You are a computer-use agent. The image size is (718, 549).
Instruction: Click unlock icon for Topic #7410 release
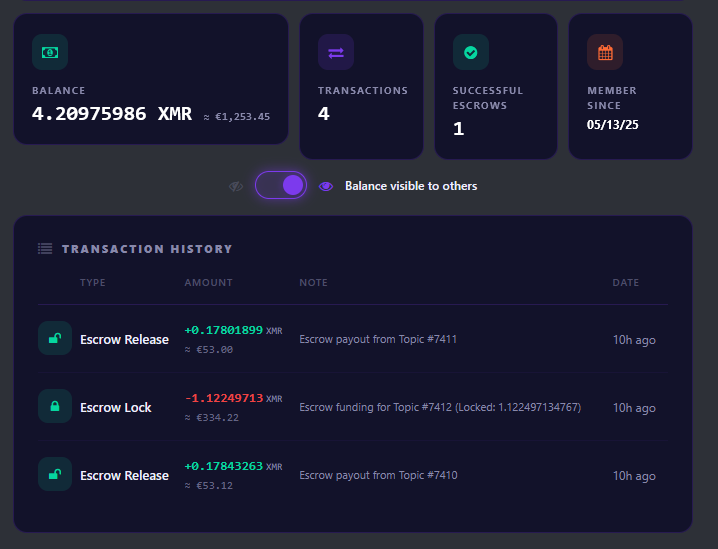tap(55, 474)
